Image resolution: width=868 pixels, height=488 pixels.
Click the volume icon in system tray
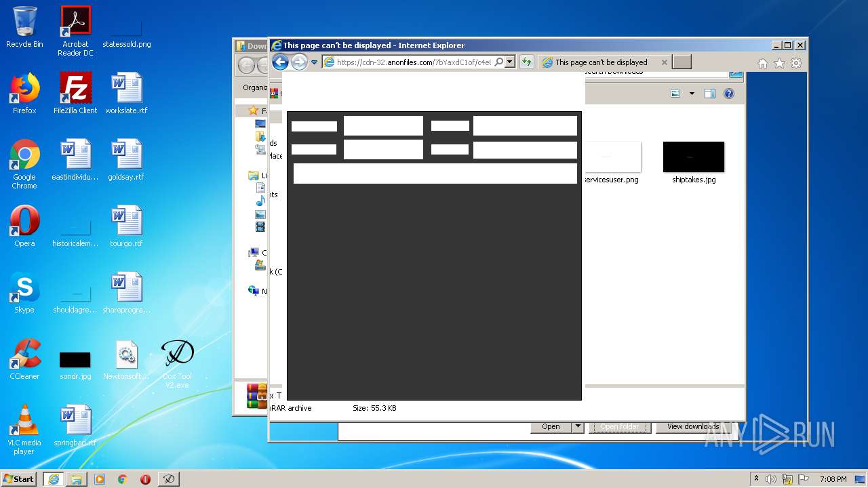point(771,479)
